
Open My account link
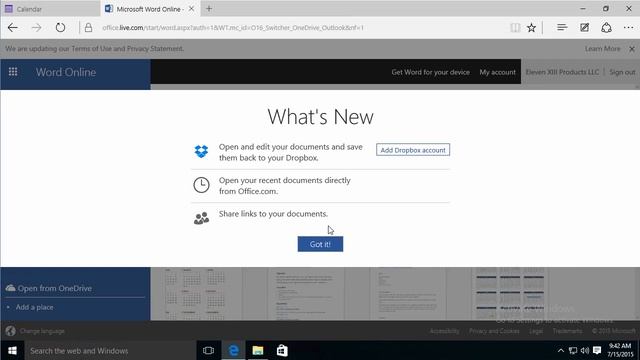click(498, 72)
